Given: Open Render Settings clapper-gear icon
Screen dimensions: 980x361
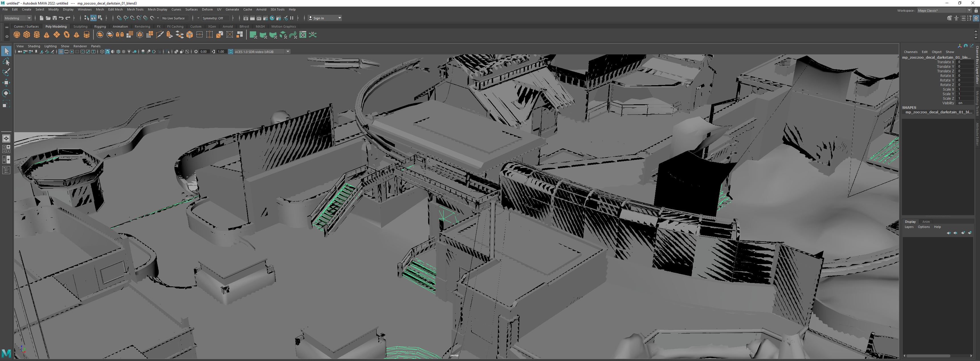Looking at the screenshot, I should (266, 18).
